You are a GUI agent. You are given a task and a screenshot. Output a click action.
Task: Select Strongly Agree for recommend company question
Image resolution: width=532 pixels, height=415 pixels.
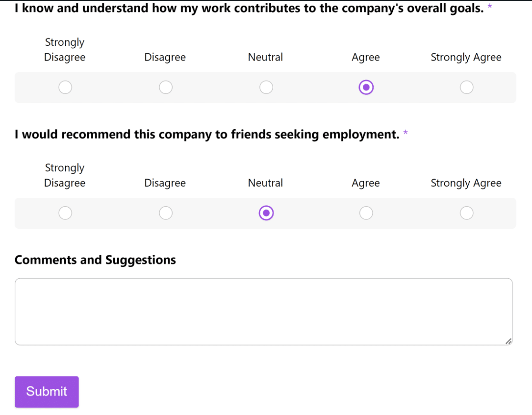pyautogui.click(x=467, y=213)
